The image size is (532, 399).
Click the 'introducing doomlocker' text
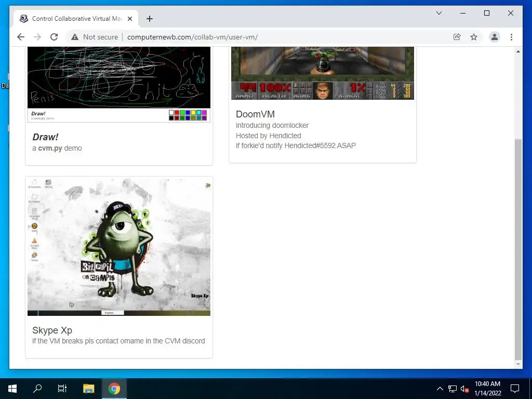pos(272,125)
